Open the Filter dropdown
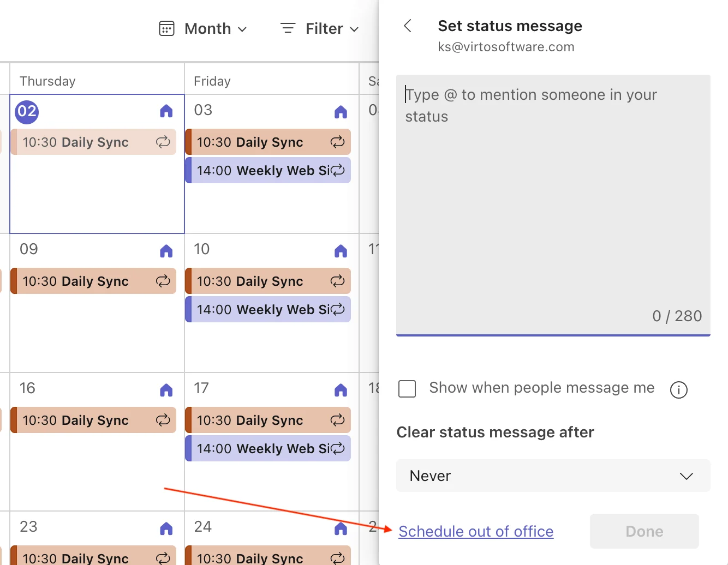This screenshot has height=565, width=728. [320, 28]
